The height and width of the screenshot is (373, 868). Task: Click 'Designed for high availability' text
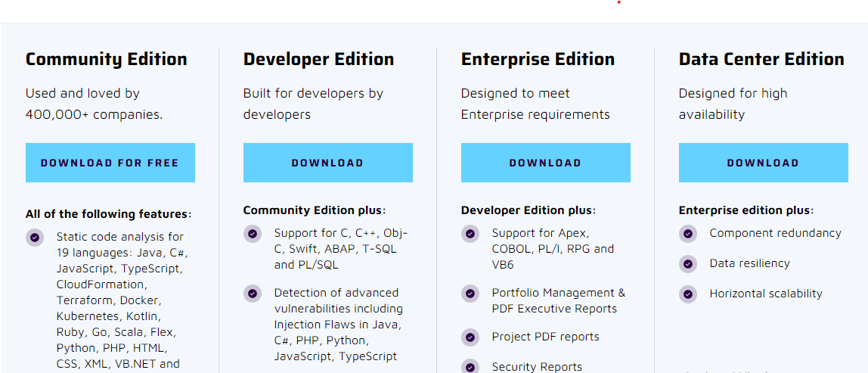pos(733,104)
